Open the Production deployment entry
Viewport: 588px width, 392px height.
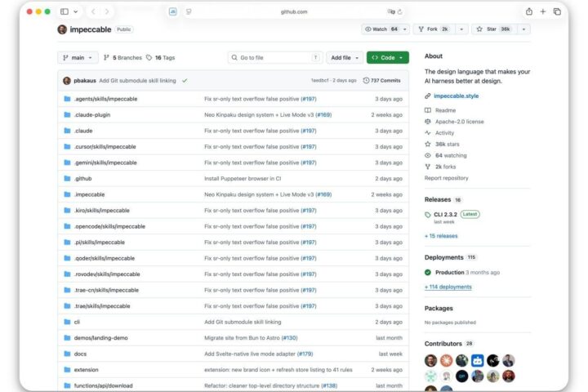(450, 272)
